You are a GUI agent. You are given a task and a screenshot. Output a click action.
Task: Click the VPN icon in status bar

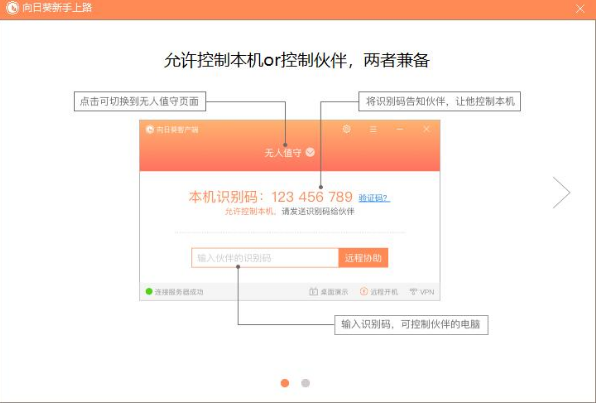pos(413,292)
